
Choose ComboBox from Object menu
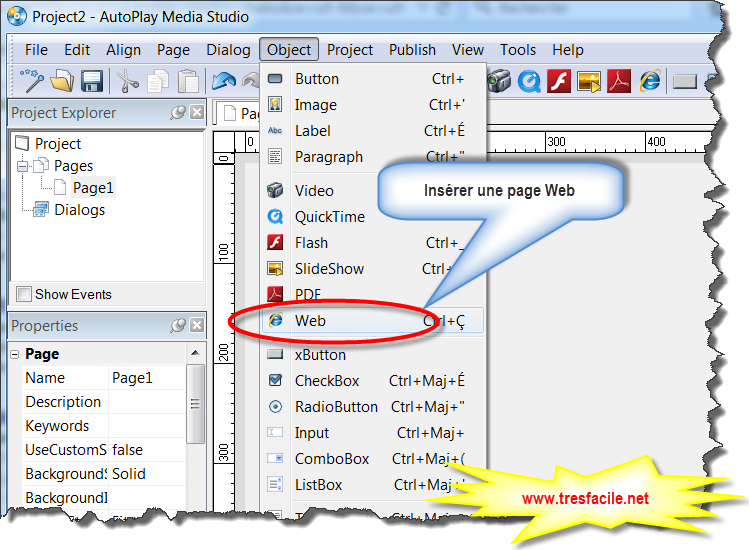(373, 459)
